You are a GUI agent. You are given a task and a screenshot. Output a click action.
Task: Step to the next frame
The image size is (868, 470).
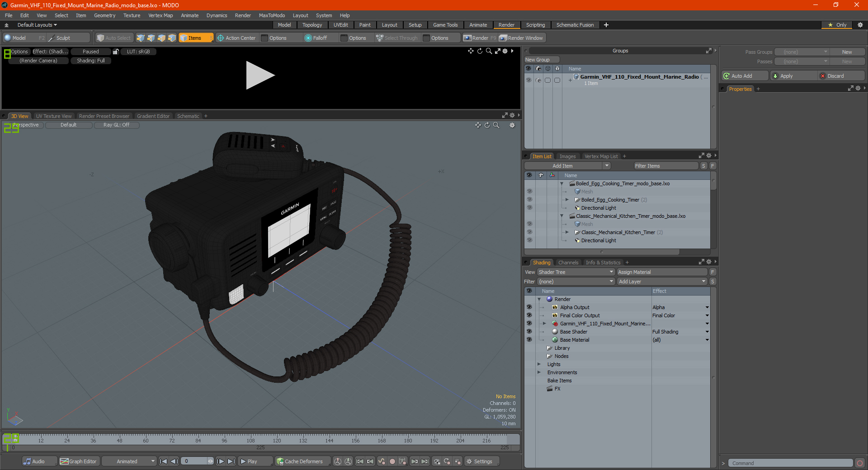click(x=221, y=461)
